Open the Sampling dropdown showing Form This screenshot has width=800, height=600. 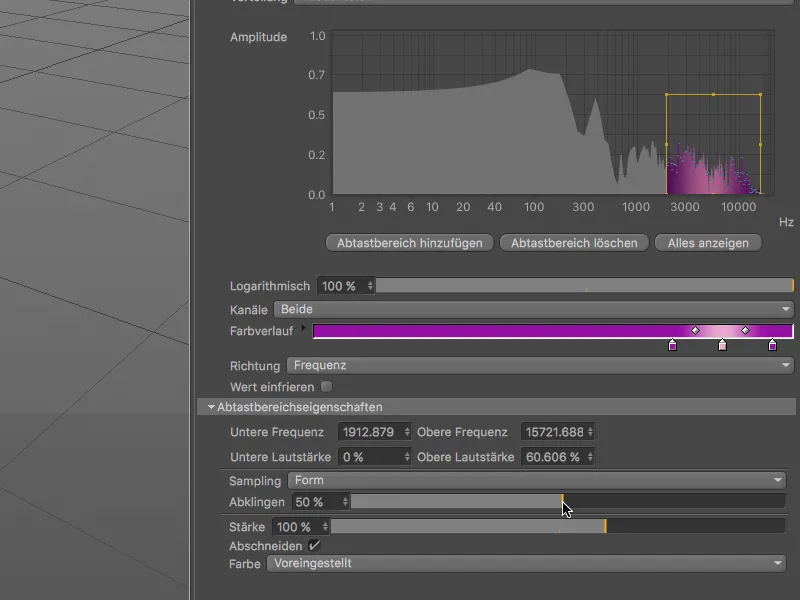click(537, 480)
